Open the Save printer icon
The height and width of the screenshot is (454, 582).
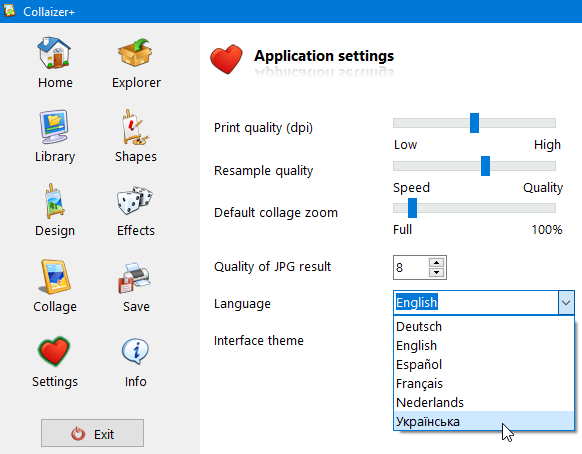pos(134,278)
